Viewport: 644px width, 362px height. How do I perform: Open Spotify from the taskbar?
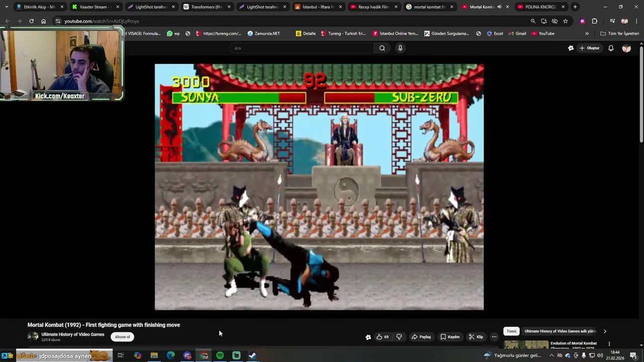(220, 355)
